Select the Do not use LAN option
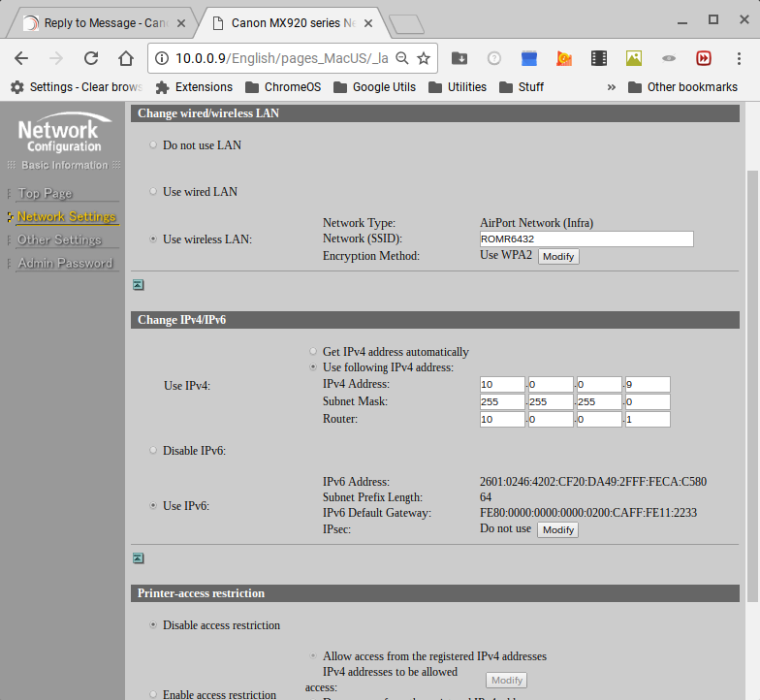Screen dimensions: 760x700 click(153, 144)
